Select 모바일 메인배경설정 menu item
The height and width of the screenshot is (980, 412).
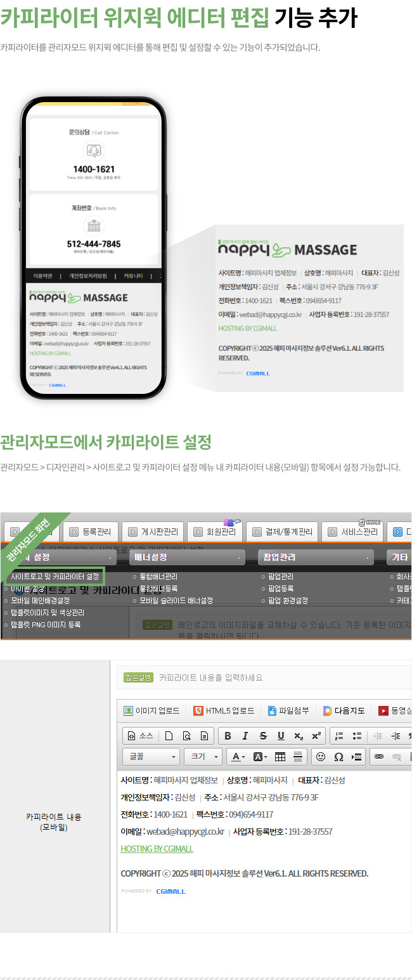pyautogui.click(x=40, y=600)
